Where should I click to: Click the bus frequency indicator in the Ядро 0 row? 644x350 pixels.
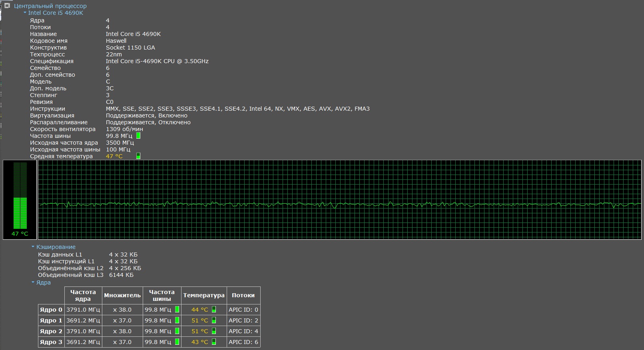177,309
